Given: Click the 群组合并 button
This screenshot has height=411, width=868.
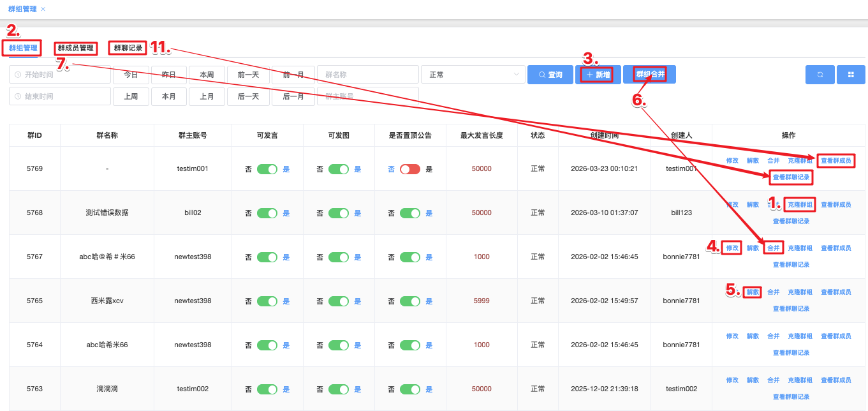Looking at the screenshot, I should (649, 75).
